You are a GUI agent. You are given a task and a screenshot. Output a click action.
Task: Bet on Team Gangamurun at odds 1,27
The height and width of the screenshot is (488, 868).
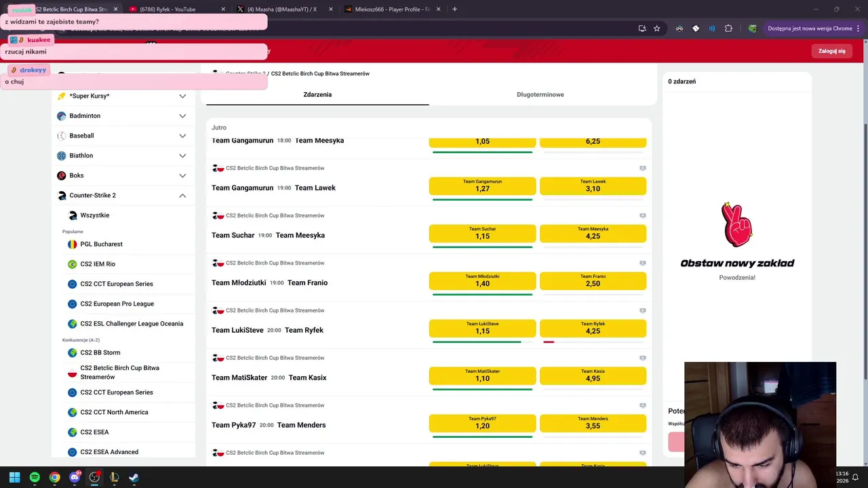tap(482, 186)
